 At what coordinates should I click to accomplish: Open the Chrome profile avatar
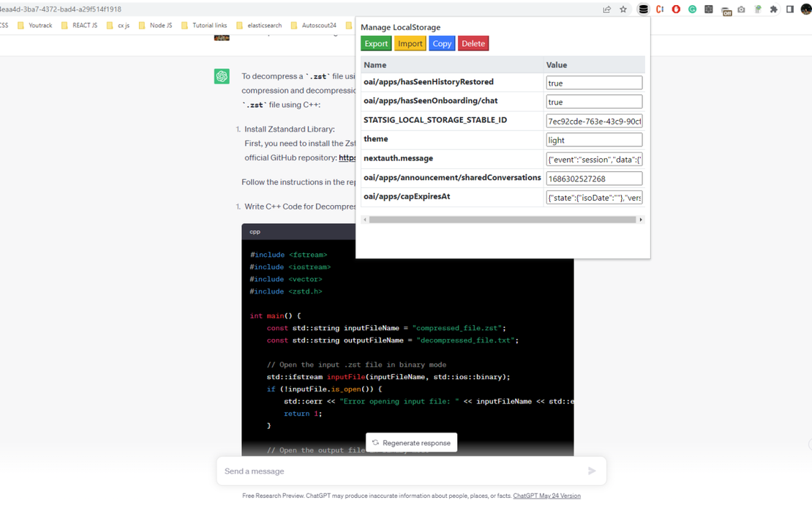point(805,10)
